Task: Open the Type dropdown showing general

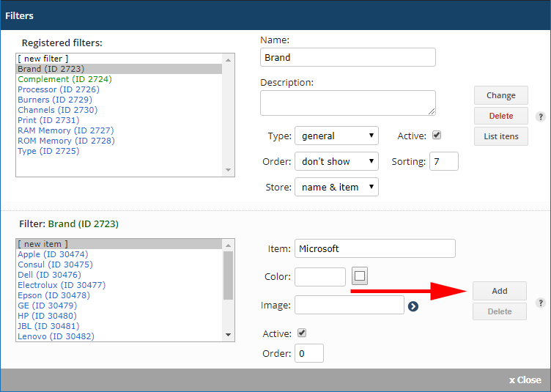Action: [x=336, y=136]
